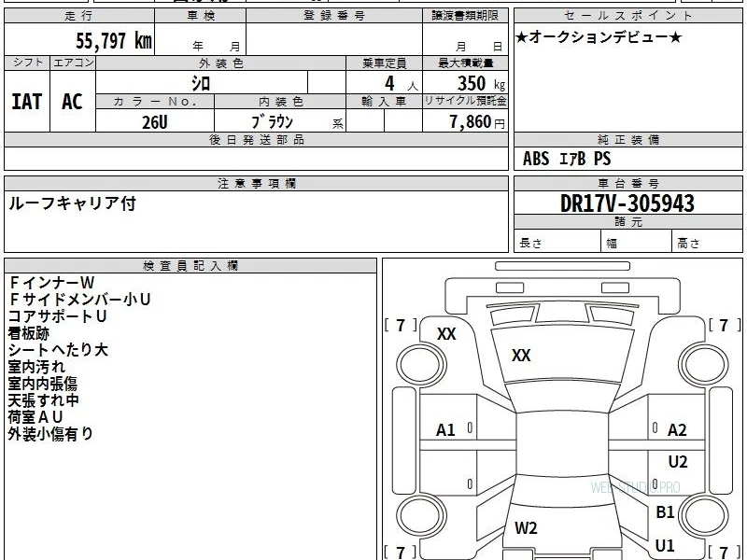Click the mileage value 55,797 km
The image size is (747, 560).
114,41
